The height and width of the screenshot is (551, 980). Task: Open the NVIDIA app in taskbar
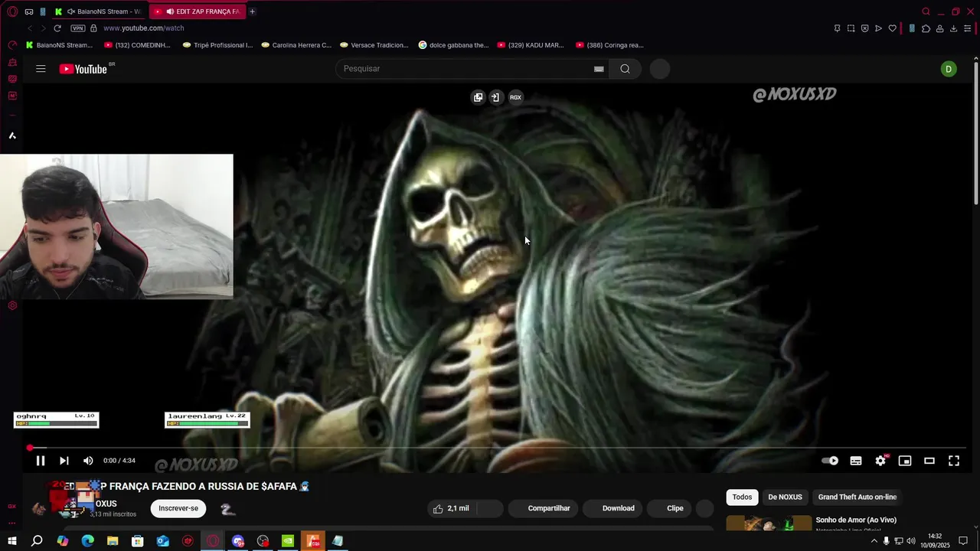[x=288, y=541]
